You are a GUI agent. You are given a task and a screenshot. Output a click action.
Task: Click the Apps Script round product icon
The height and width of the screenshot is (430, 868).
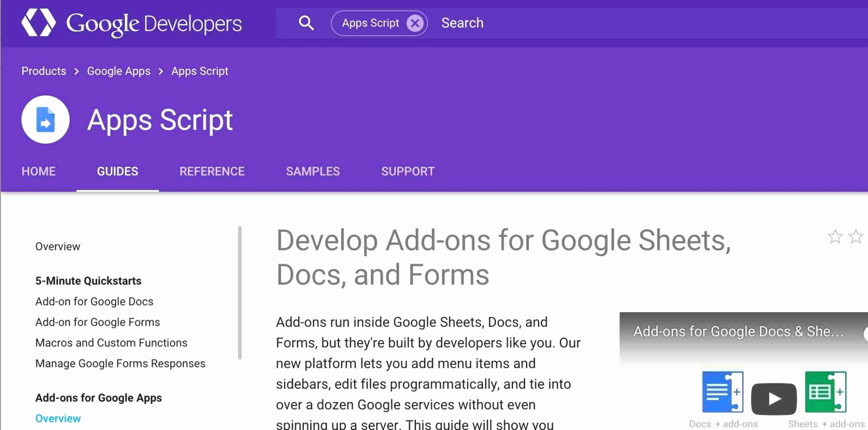pos(45,120)
